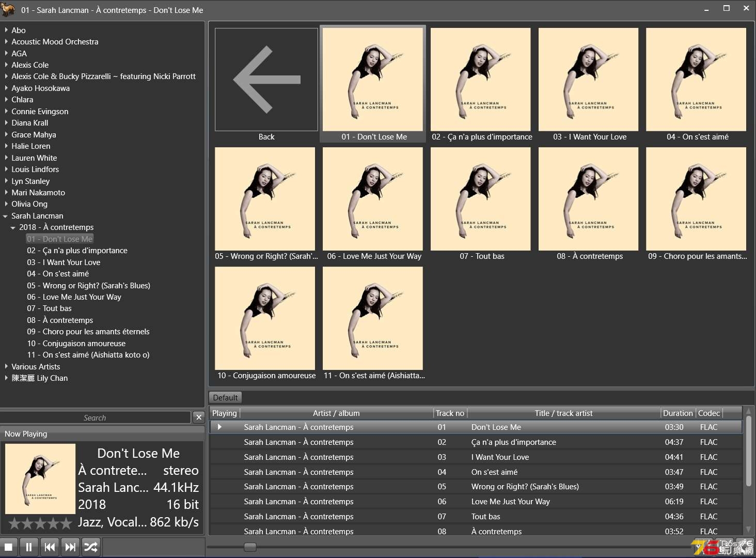756x558 pixels.
Task: Click the 03:47 duration of 'On s'est aimé'
Action: (x=674, y=472)
